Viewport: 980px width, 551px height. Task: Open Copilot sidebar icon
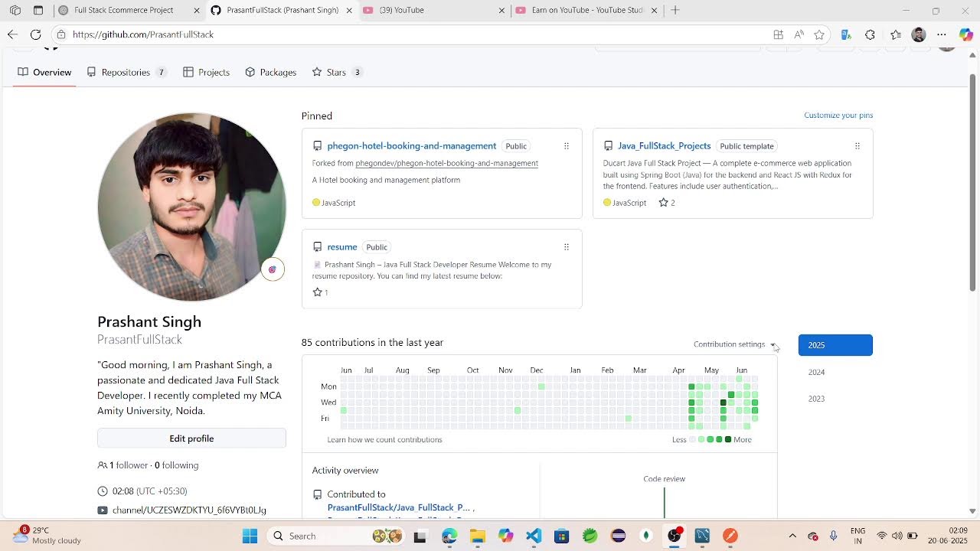click(965, 34)
